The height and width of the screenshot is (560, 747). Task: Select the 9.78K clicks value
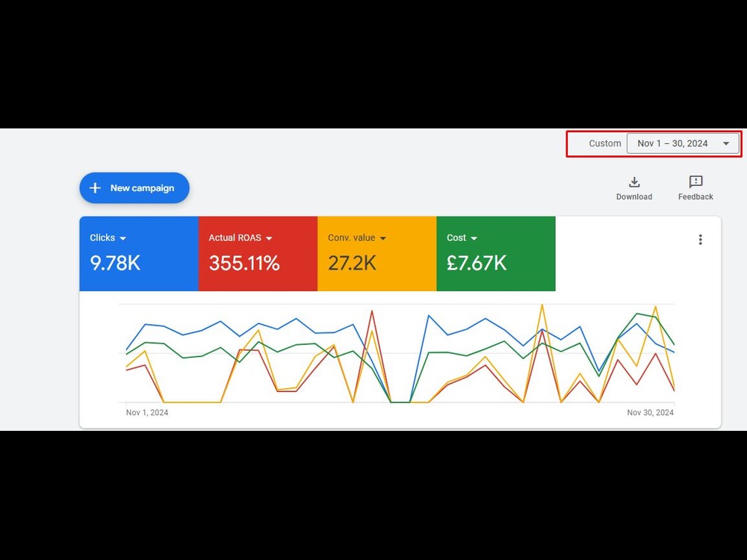coord(115,263)
